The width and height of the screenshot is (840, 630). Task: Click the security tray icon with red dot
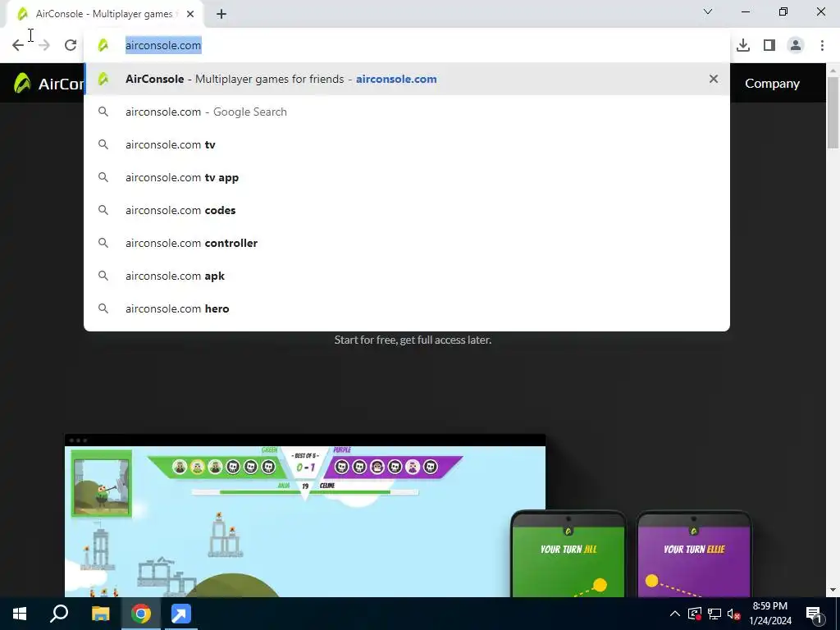(x=694, y=614)
